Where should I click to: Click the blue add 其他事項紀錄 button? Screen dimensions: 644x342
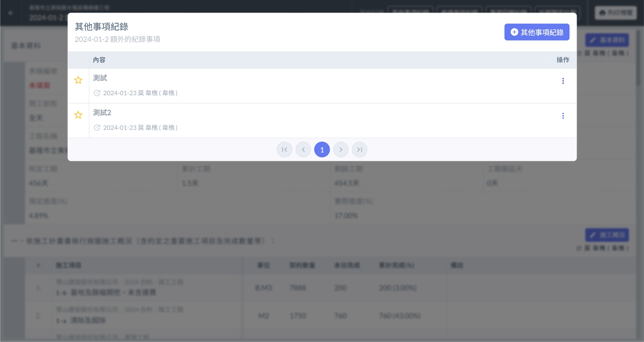pos(537,32)
